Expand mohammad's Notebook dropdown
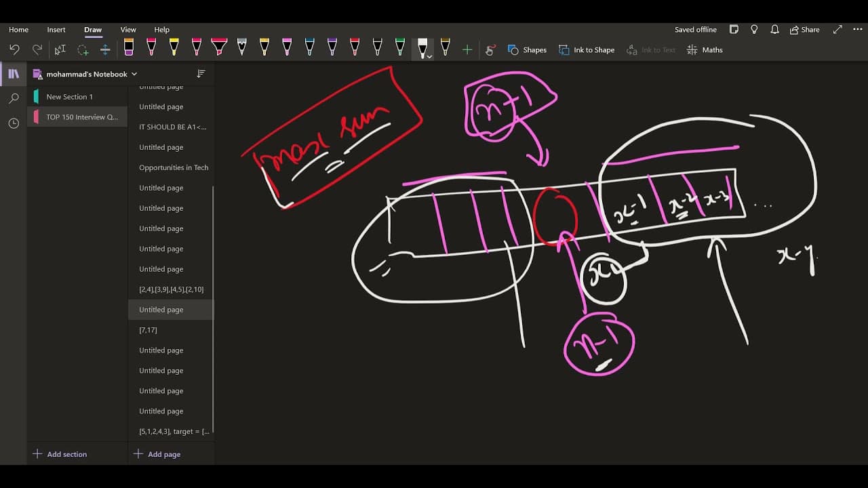This screenshot has height=488, width=868. coord(134,74)
